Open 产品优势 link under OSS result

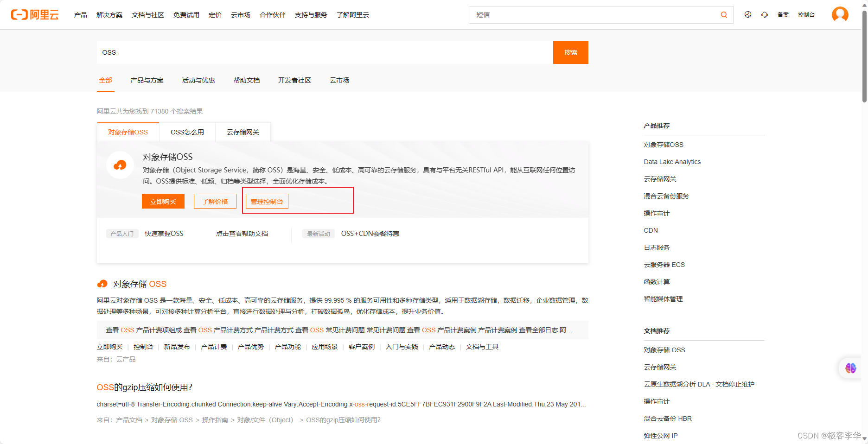(x=251, y=347)
